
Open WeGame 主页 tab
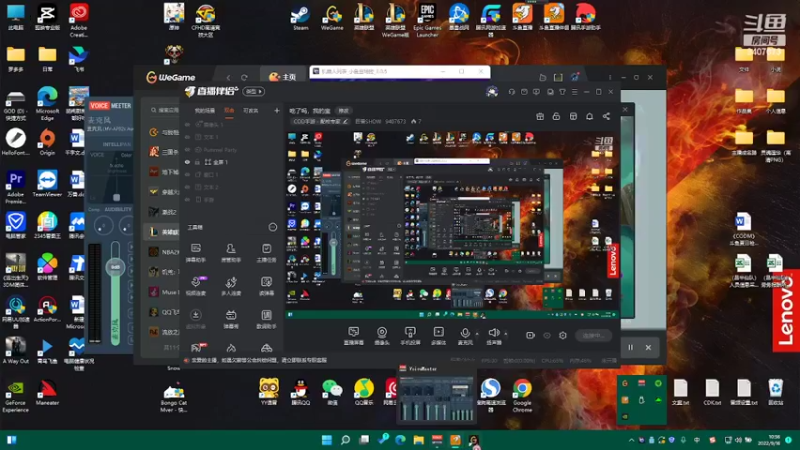(x=282, y=77)
